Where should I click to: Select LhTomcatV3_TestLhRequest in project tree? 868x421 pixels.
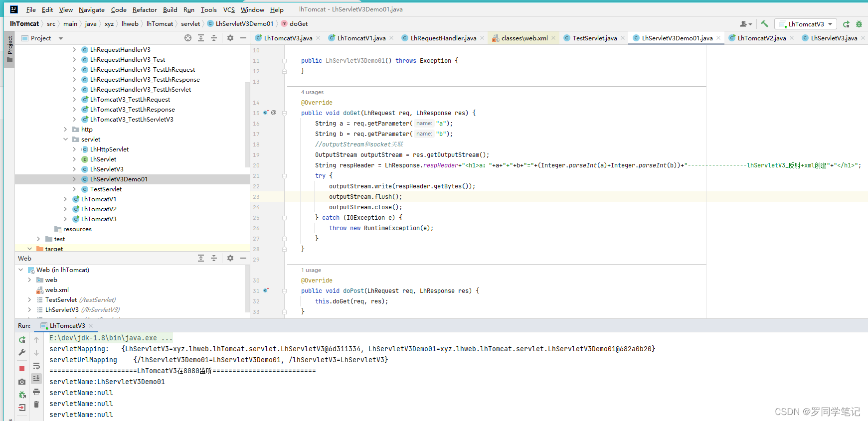point(130,100)
